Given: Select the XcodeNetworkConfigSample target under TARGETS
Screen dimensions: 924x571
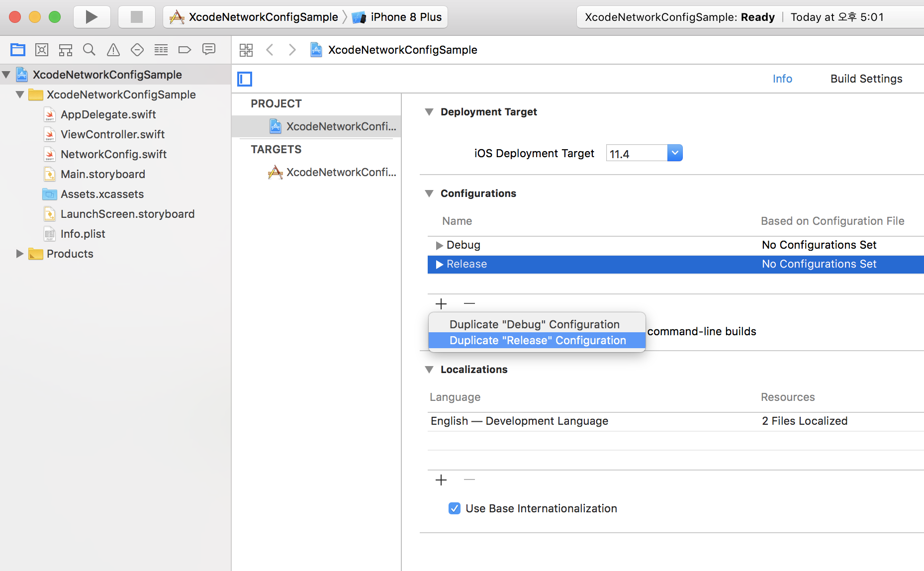Looking at the screenshot, I should click(316, 172).
